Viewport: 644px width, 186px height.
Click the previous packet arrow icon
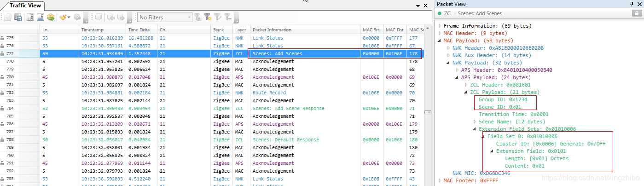tap(111, 17)
